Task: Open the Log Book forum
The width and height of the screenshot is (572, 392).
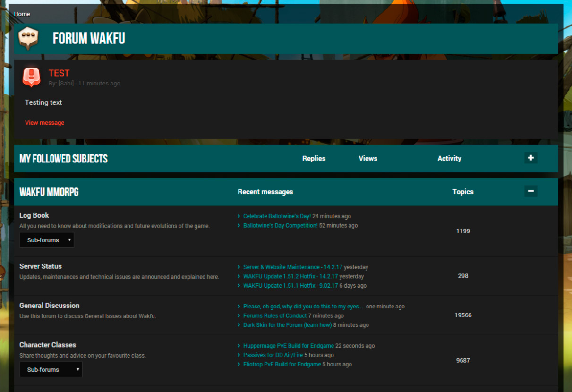Action: (34, 215)
